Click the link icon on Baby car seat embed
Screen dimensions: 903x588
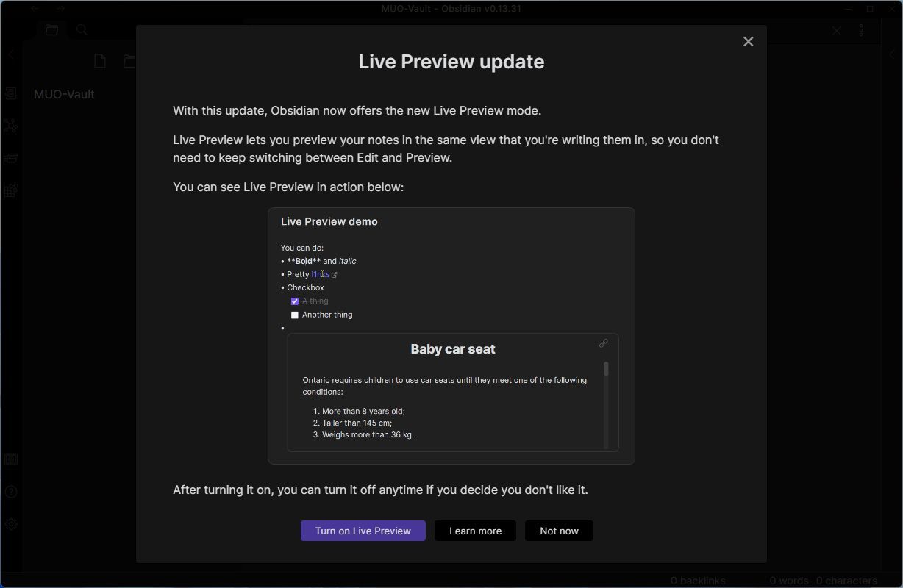603,343
